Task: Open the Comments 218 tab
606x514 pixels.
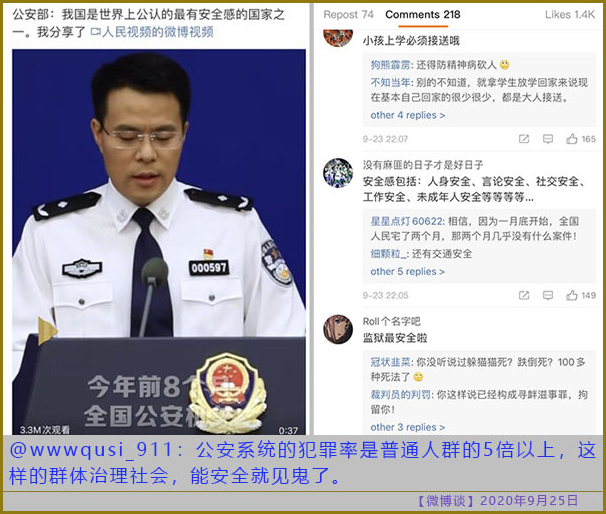Action: [x=422, y=15]
